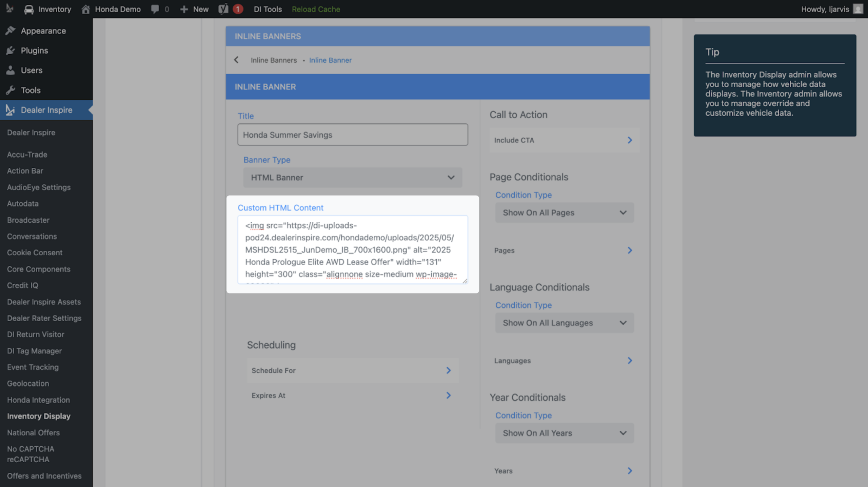Screen dimensions: 868x487
Task: Open the comments bubble icon
Action: click(155, 9)
